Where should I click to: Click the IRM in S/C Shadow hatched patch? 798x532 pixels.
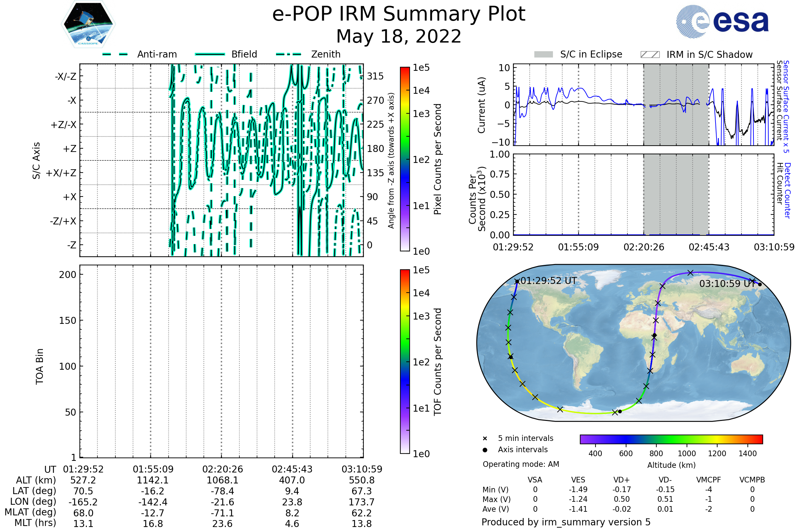click(x=650, y=55)
